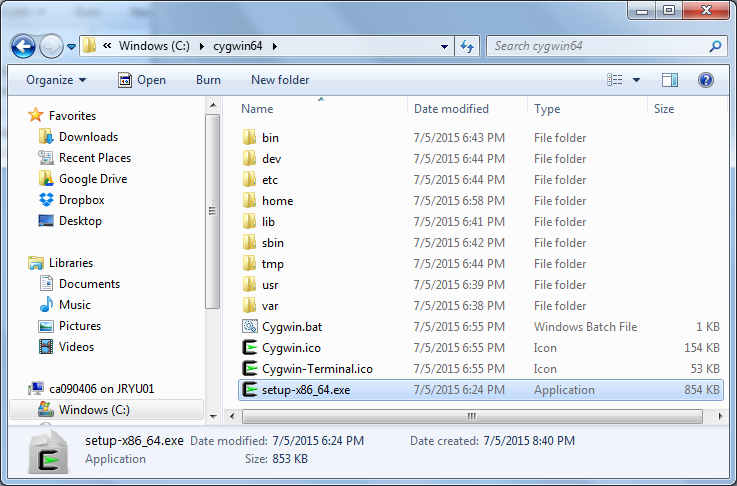
Task: Select Windows (C:) drive in navigation pane
Action: pos(106,410)
